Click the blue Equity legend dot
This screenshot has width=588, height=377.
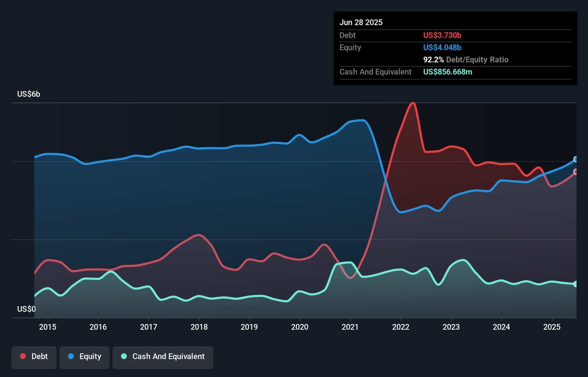pos(70,356)
